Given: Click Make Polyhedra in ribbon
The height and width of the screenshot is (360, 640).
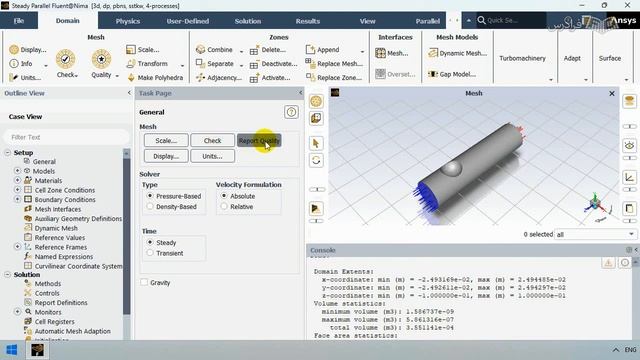Looking at the screenshot, I should click(x=155, y=78).
